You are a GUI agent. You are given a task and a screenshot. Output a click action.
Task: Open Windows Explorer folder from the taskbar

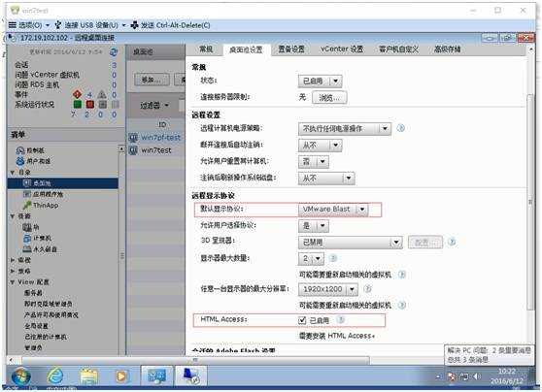(x=88, y=376)
